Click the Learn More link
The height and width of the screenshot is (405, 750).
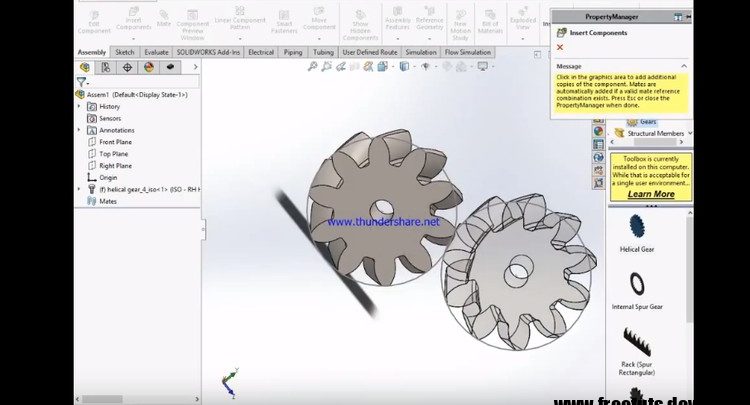pos(651,194)
